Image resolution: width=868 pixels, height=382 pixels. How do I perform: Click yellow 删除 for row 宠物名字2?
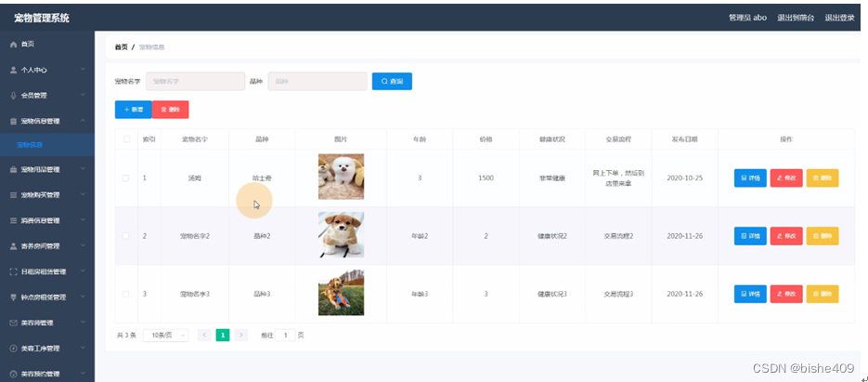click(823, 236)
